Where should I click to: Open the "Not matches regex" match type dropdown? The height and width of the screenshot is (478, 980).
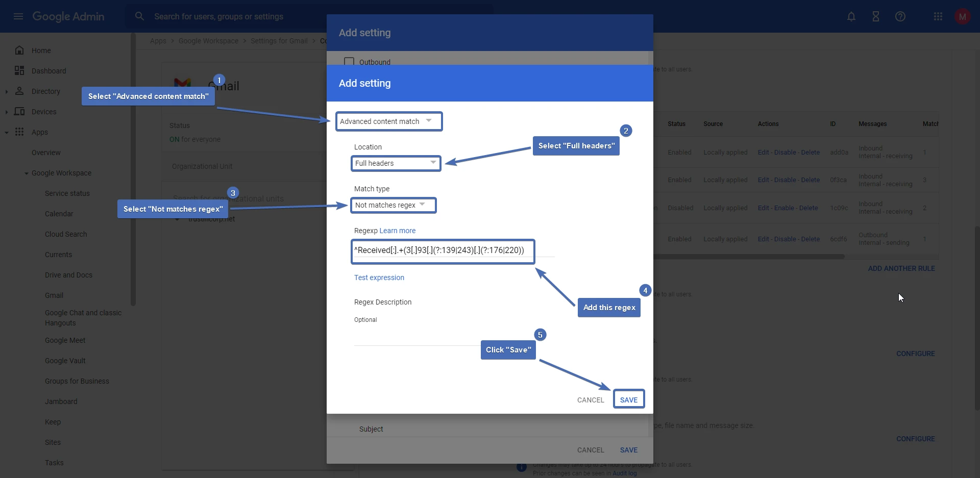coord(393,205)
